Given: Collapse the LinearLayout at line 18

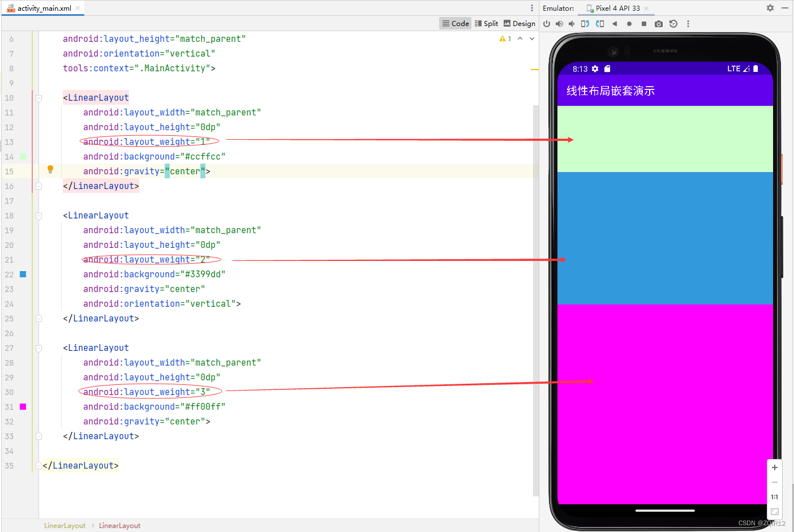Looking at the screenshot, I should click(39, 216).
